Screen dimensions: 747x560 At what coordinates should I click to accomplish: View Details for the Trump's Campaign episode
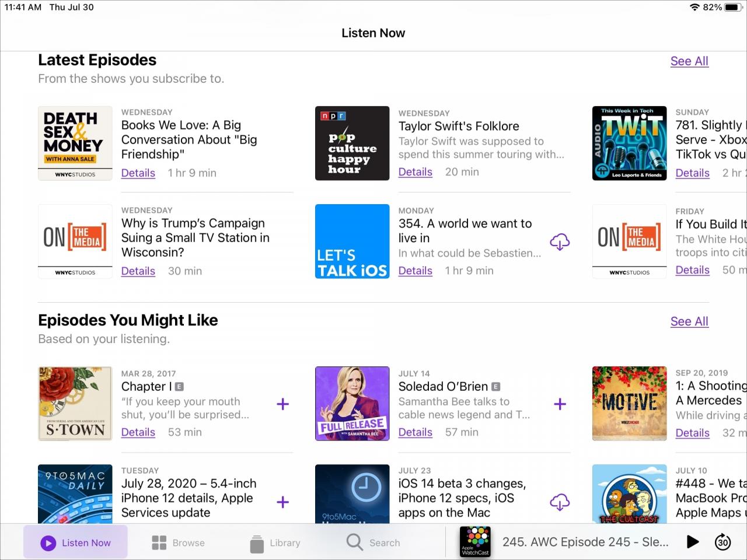(x=138, y=271)
